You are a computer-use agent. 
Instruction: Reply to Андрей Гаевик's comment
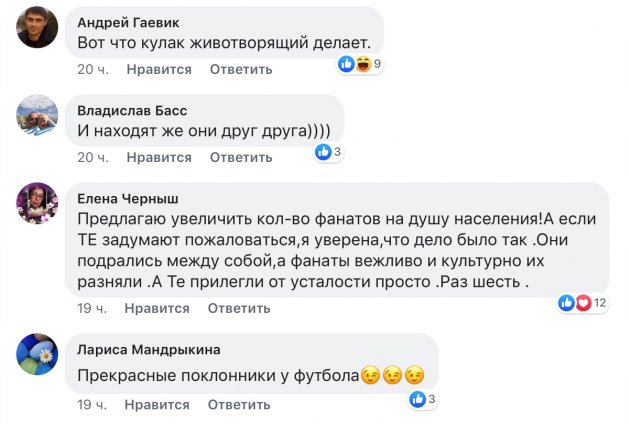[x=241, y=70]
